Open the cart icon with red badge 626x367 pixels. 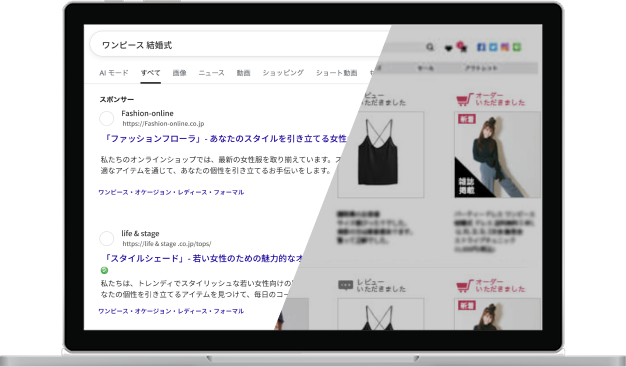tap(462, 47)
